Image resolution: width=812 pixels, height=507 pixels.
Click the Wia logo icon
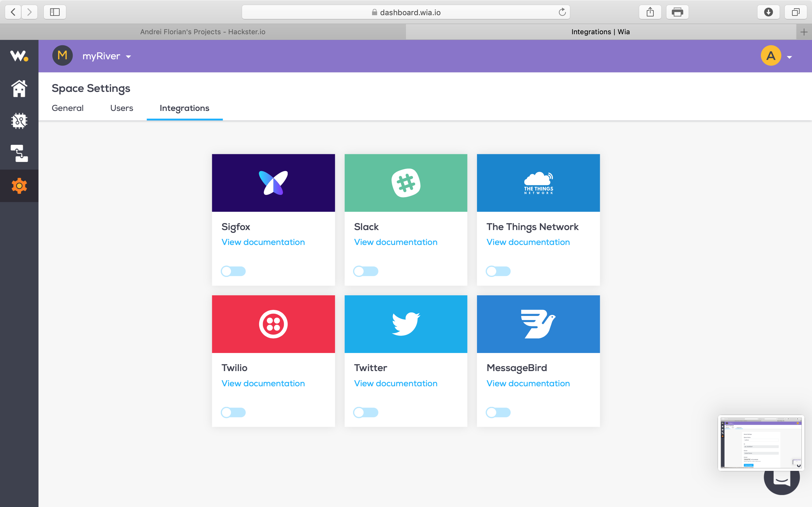point(19,56)
